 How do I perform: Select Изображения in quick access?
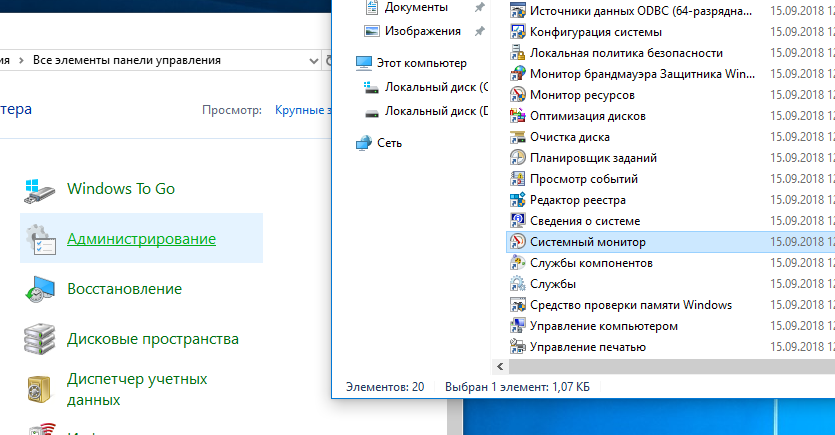423,31
